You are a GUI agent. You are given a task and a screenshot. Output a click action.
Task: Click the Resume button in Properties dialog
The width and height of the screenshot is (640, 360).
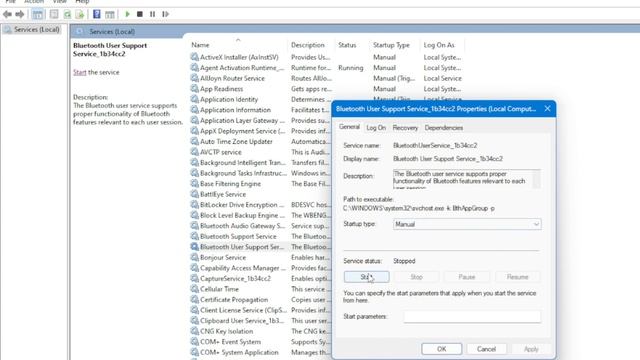click(518, 277)
